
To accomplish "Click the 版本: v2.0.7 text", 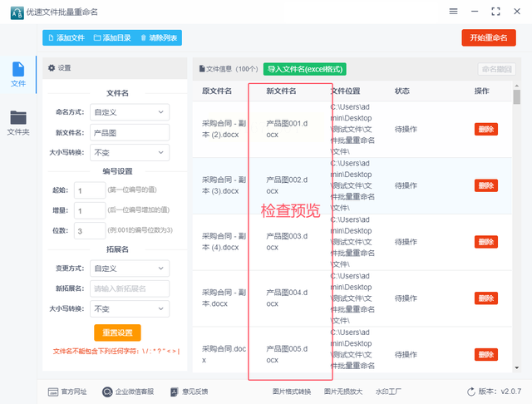I will pos(500,392).
